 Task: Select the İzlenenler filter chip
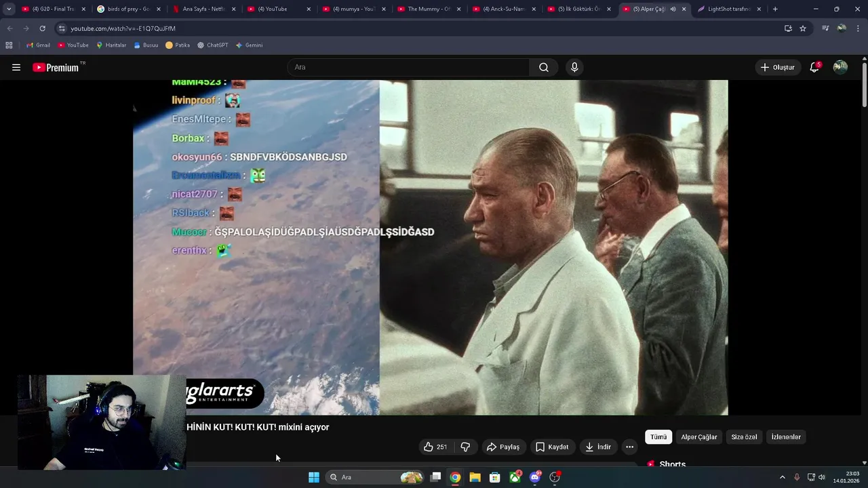pos(786,437)
